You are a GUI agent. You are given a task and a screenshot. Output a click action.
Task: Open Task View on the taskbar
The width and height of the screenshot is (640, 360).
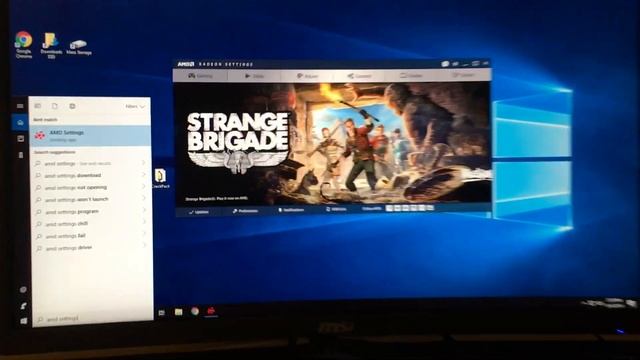162,313
